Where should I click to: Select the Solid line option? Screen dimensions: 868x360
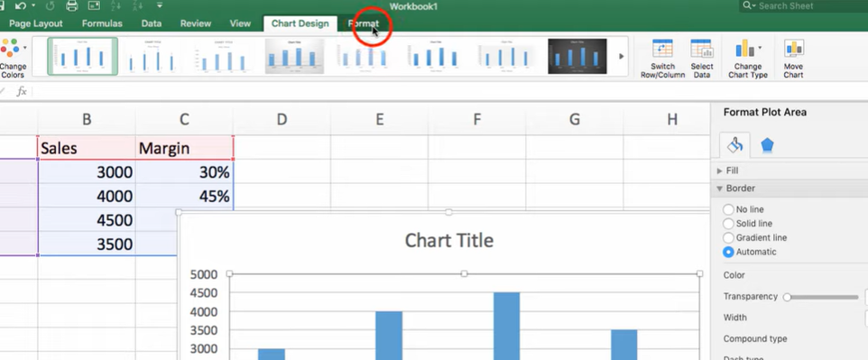tap(728, 224)
